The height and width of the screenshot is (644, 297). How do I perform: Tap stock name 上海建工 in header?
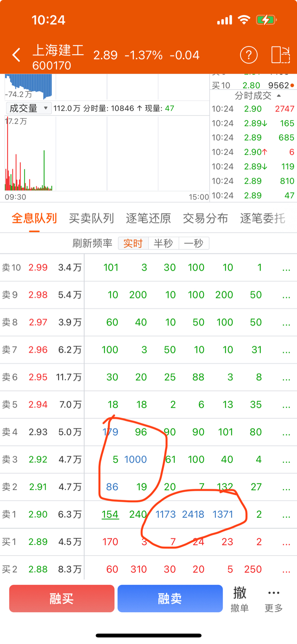(x=58, y=50)
